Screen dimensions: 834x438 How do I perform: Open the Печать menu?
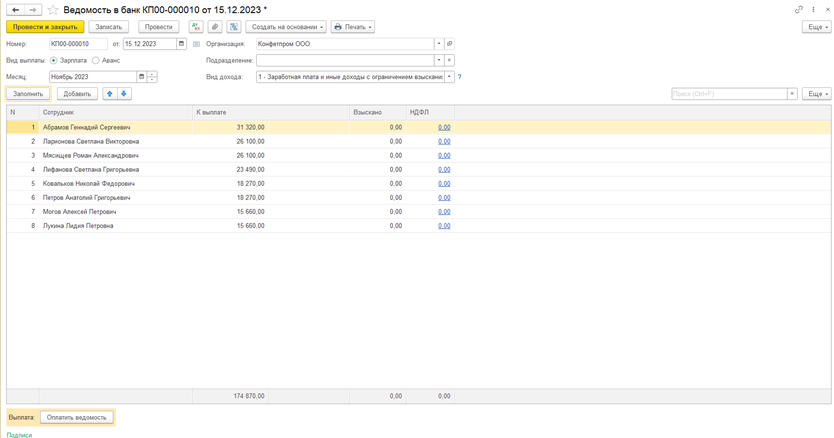click(x=352, y=27)
